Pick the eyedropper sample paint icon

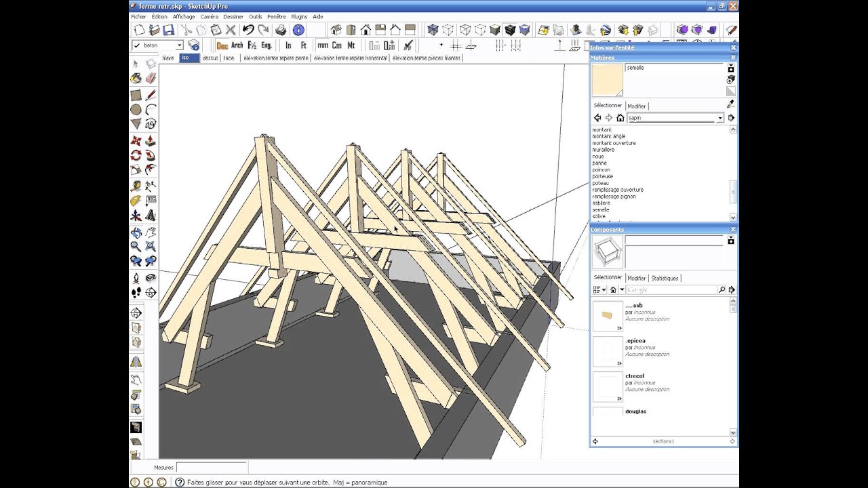(730, 104)
